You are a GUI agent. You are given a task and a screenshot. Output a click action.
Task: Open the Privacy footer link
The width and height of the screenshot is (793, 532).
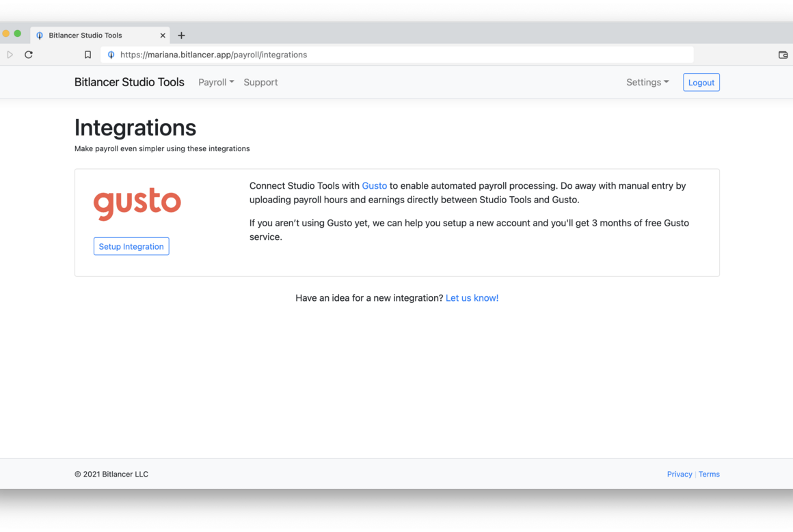click(x=680, y=474)
